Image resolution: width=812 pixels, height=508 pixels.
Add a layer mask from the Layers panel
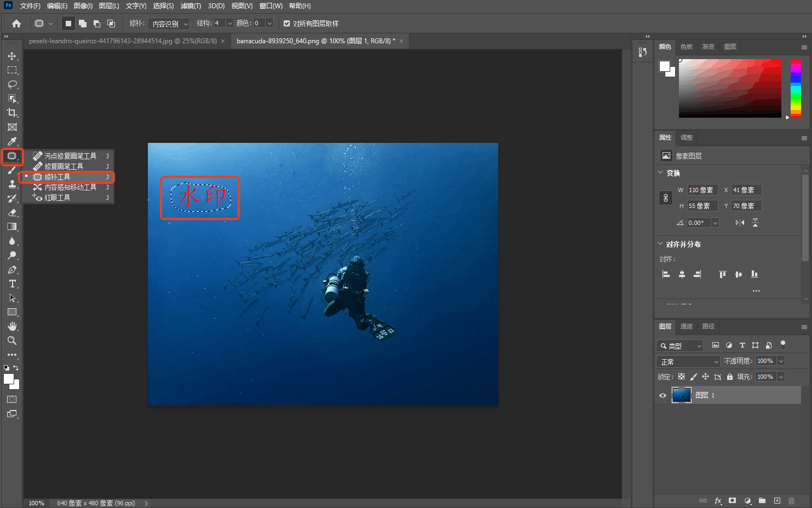click(732, 501)
